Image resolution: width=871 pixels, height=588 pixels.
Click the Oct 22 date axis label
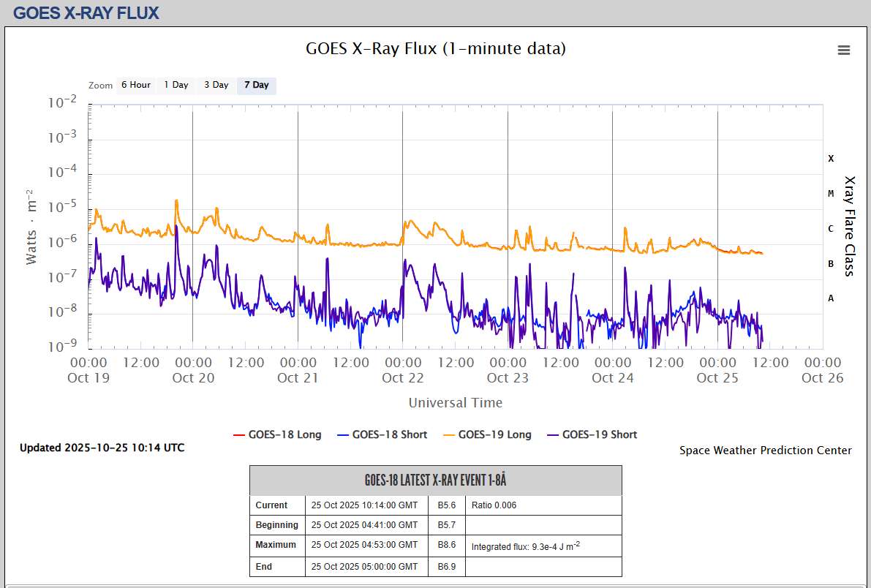coord(403,377)
